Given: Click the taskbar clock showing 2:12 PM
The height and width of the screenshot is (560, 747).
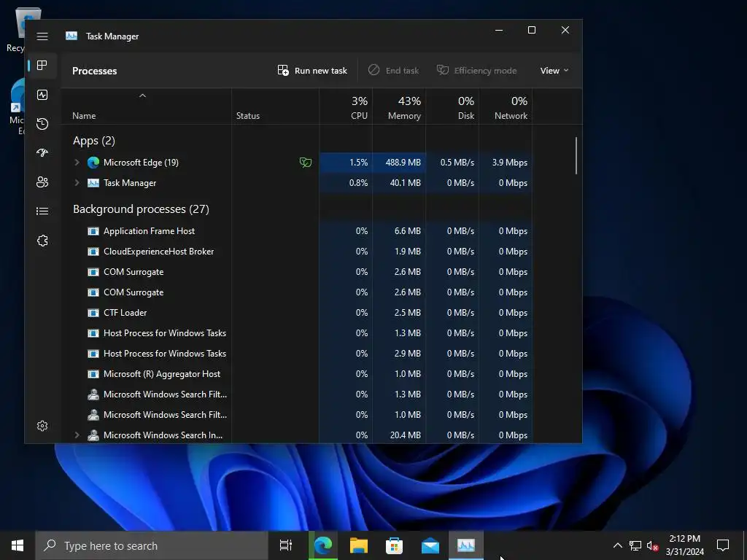Looking at the screenshot, I should [684, 545].
